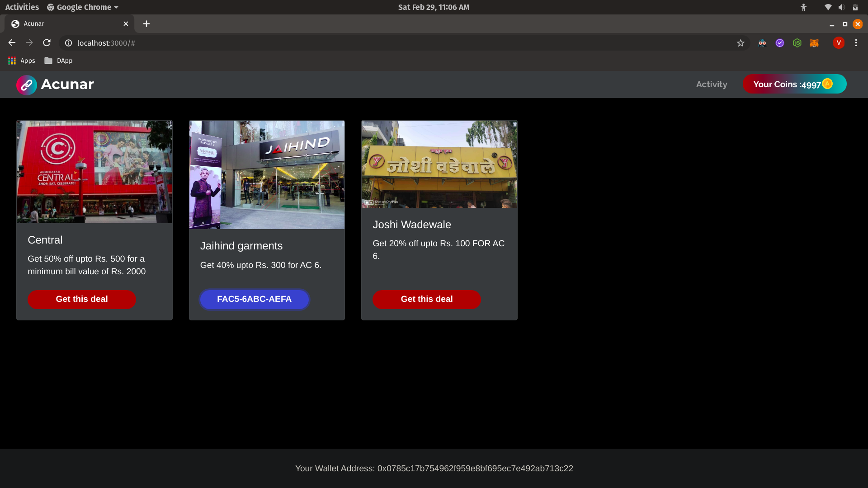Go back to the previous page
868x488 pixels.
(12, 43)
